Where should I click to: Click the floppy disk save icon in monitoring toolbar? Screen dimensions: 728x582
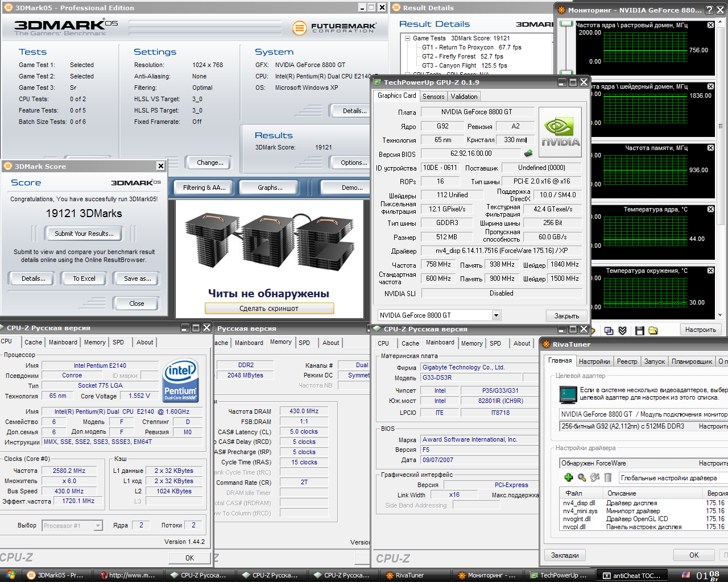[639, 330]
